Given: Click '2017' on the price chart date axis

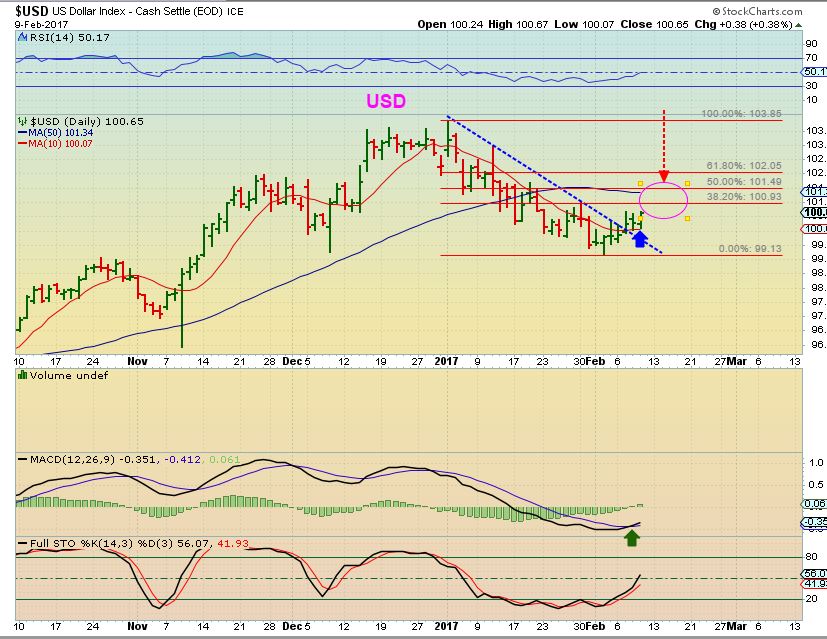Looking at the screenshot, I should point(446,361).
